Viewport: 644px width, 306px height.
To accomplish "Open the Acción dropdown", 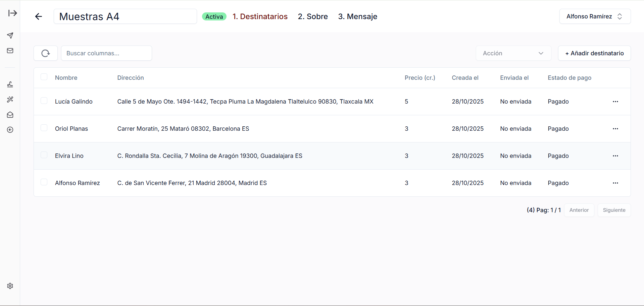I will pos(513,53).
